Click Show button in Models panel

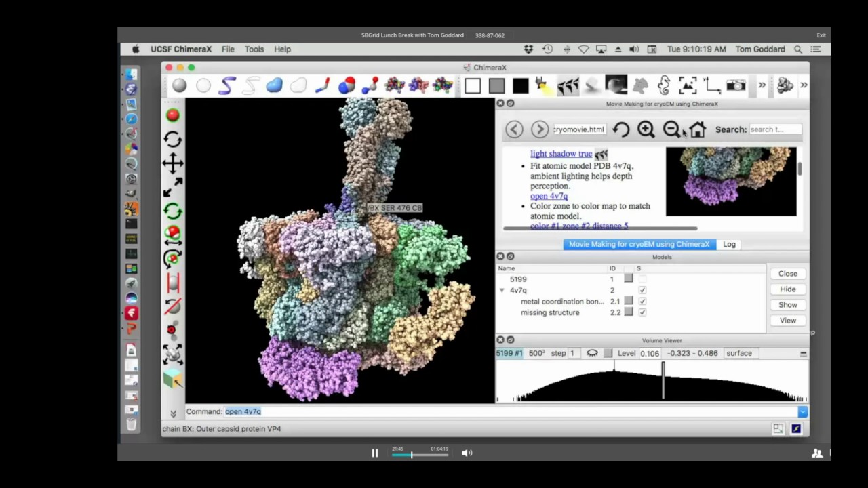coord(788,305)
